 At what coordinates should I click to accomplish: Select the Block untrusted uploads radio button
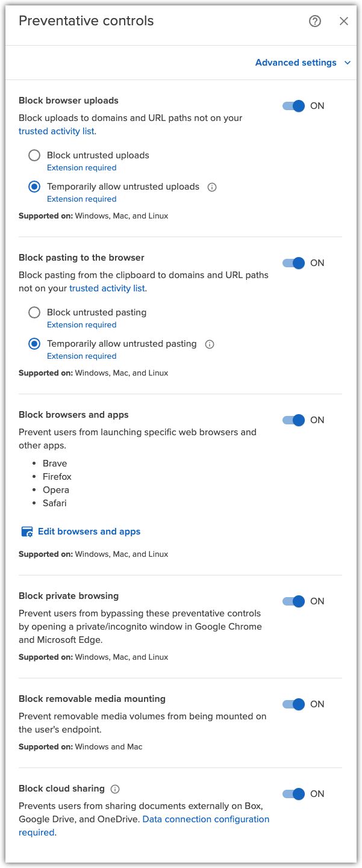point(34,155)
